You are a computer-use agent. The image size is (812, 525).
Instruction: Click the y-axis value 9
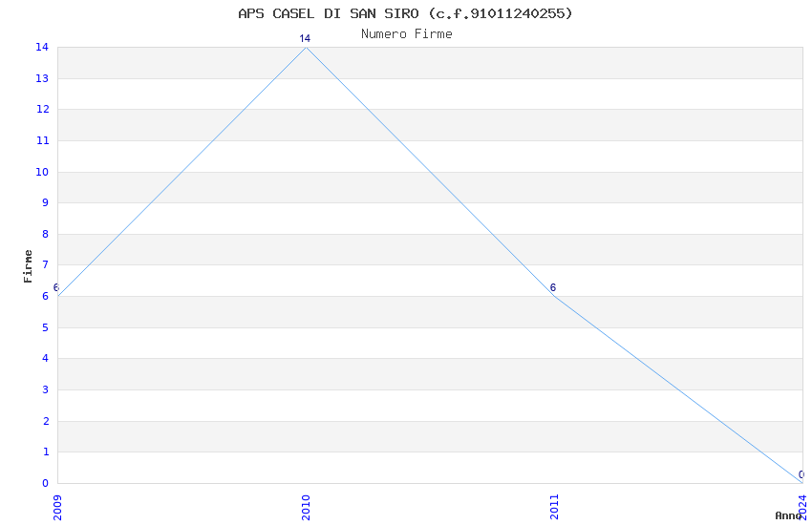tap(46, 202)
